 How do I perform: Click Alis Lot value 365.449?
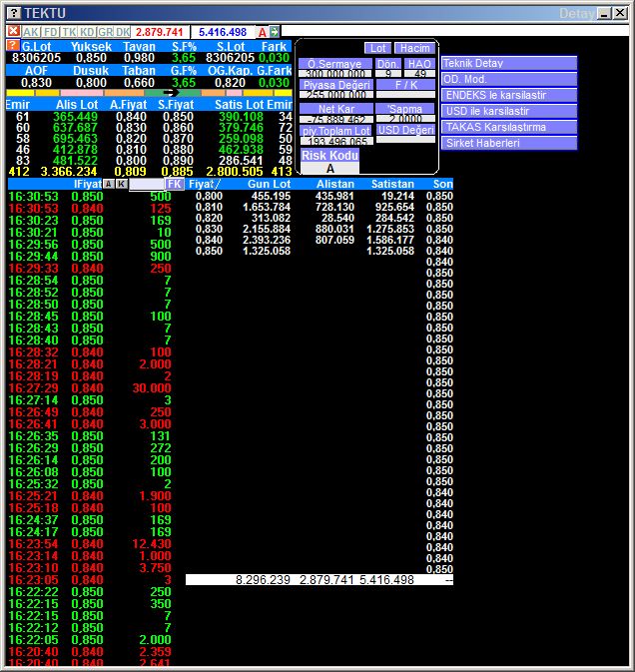(75, 117)
